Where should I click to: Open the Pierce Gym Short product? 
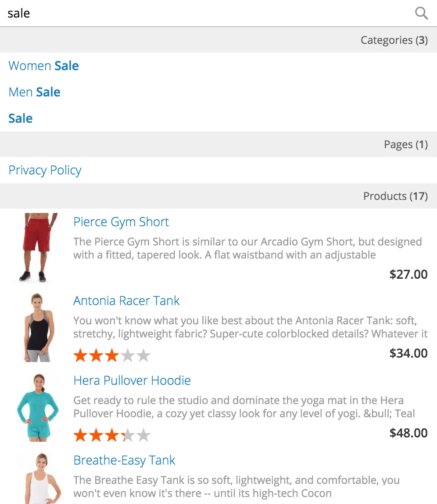tap(121, 222)
